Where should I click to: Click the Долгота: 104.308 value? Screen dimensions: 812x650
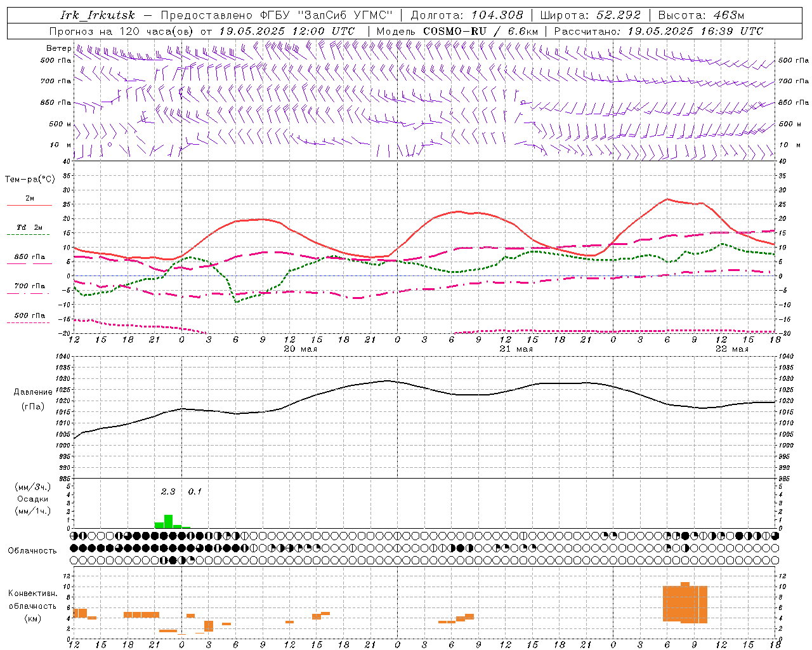coord(467,15)
